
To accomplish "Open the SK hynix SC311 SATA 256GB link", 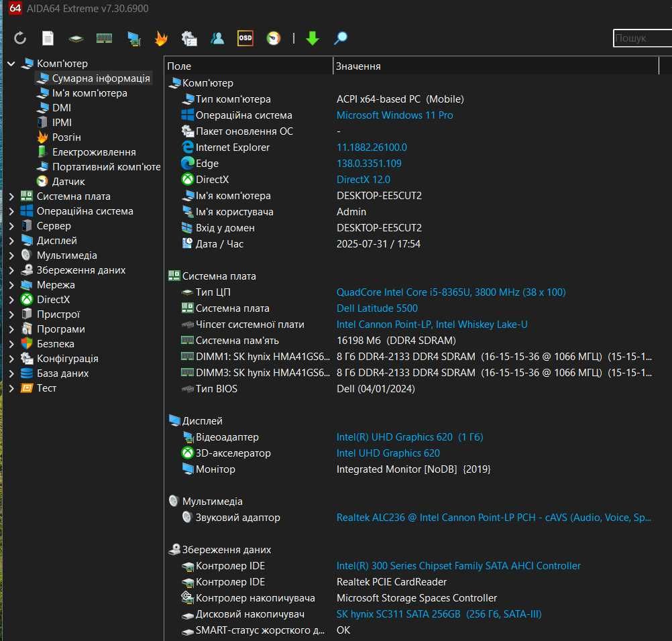I will tap(439, 614).
